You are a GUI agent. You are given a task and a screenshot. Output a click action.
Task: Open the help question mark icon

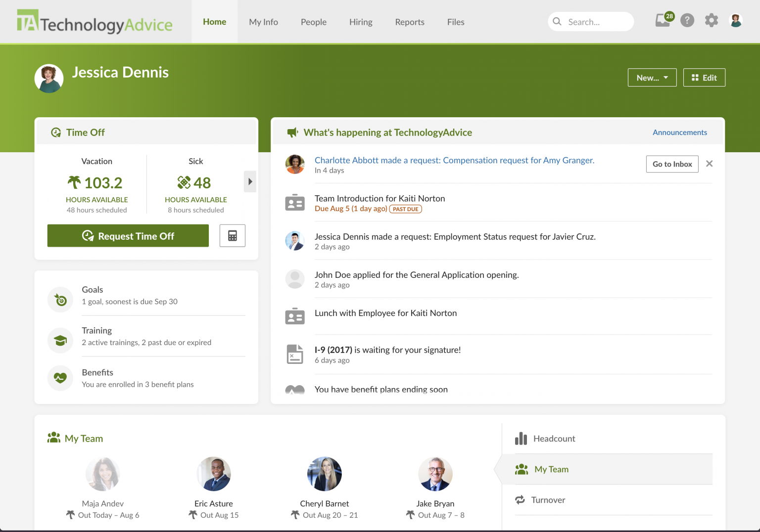687,20
